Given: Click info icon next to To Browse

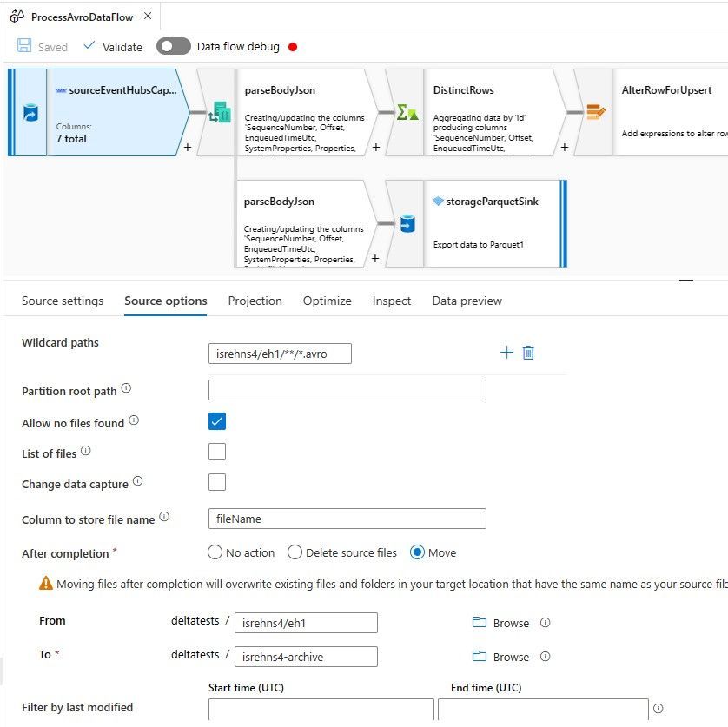Looking at the screenshot, I should pos(546,657).
